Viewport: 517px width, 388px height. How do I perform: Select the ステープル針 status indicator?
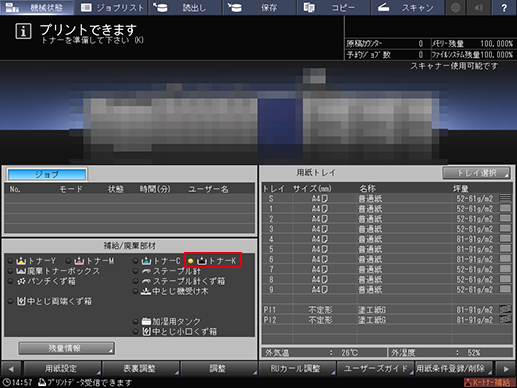click(136, 271)
